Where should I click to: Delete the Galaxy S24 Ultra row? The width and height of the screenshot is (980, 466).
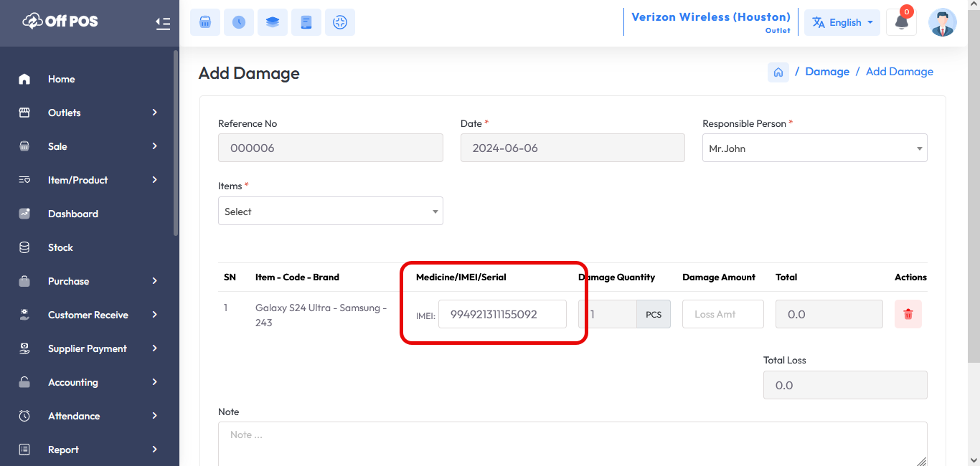(x=908, y=314)
